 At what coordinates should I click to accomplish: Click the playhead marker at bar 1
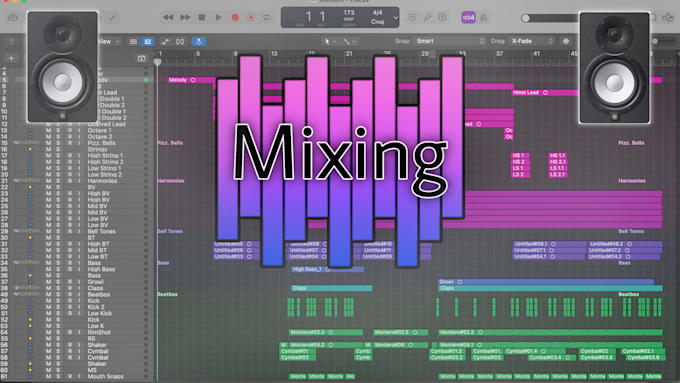157,62
